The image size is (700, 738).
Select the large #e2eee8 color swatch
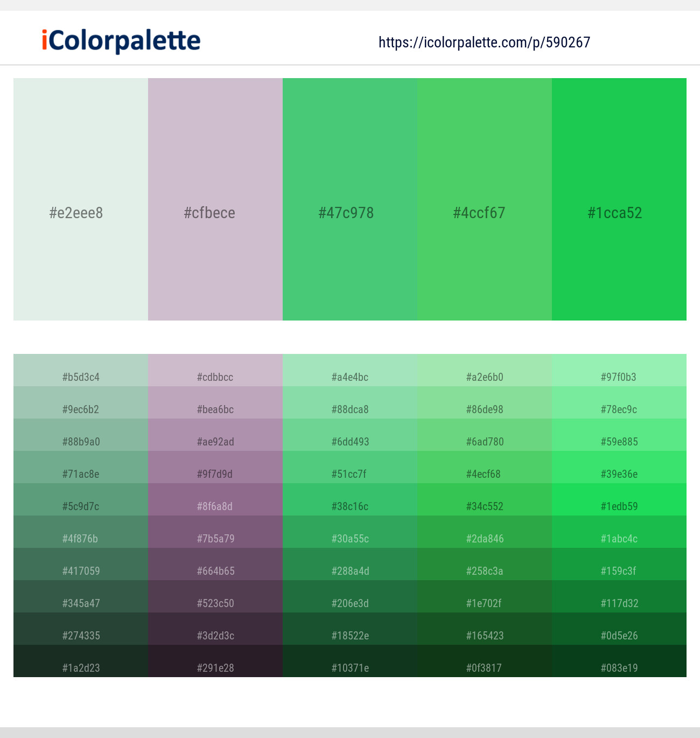coord(81,199)
